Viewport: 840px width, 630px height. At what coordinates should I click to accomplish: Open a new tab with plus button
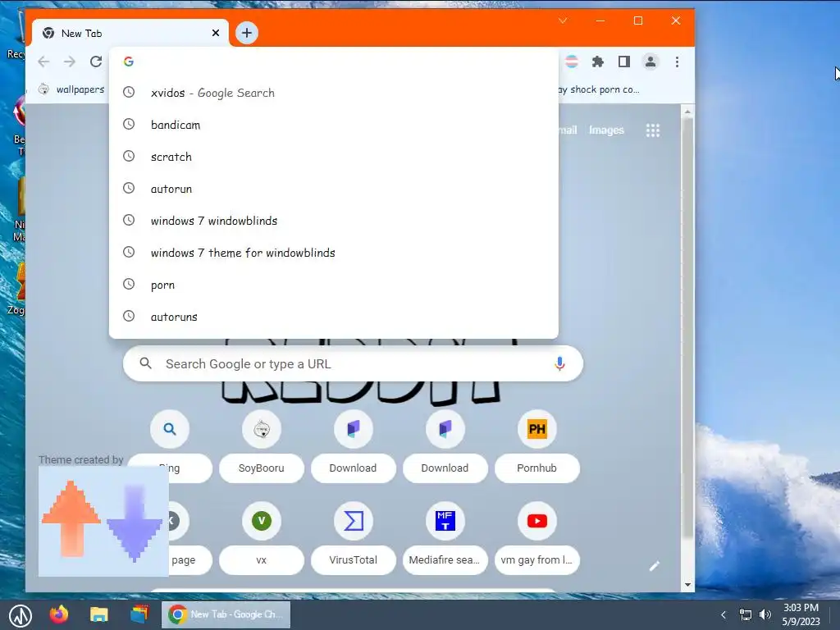point(246,33)
